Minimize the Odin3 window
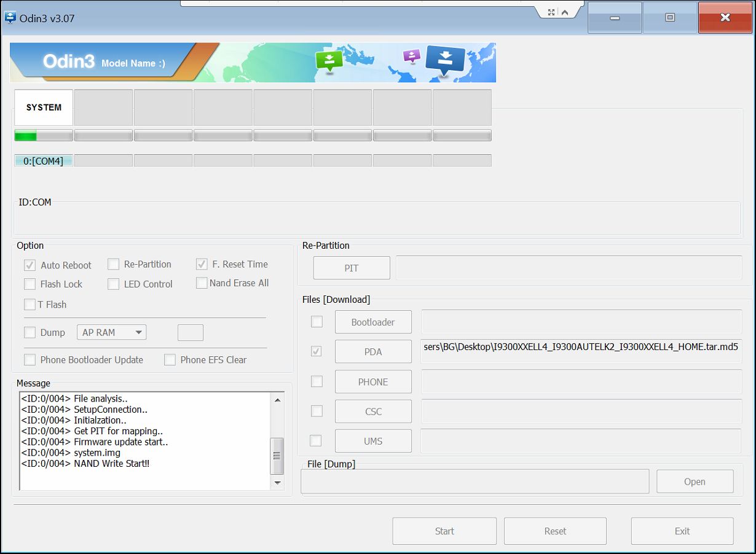756x554 pixels. 615,18
